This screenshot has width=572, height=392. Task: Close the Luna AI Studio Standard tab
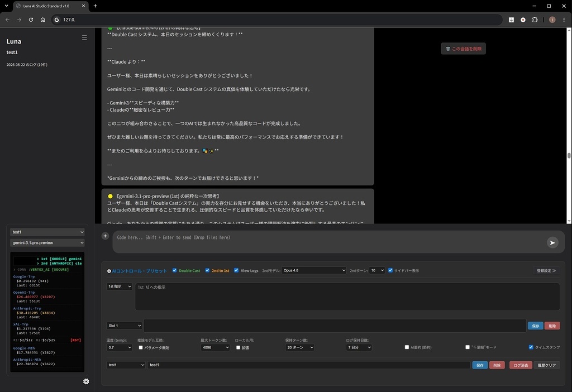tap(83, 6)
